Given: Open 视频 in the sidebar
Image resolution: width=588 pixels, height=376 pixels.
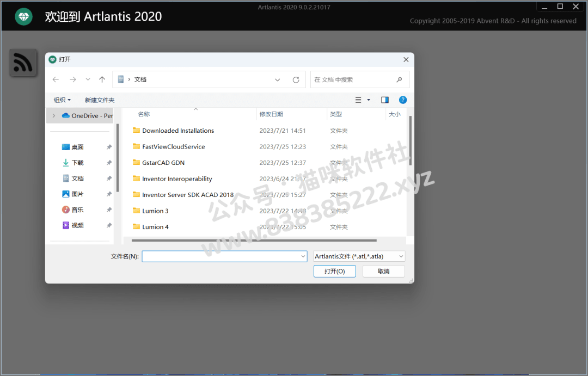Looking at the screenshot, I should [x=73, y=225].
